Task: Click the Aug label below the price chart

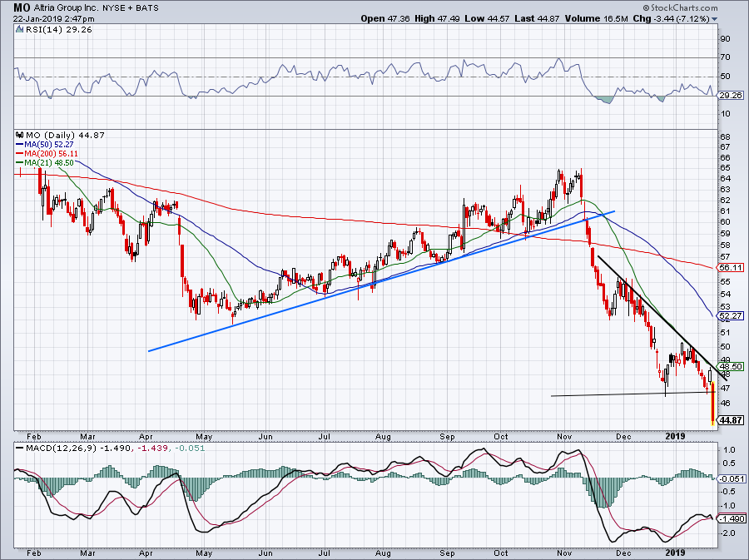Action: pos(383,436)
